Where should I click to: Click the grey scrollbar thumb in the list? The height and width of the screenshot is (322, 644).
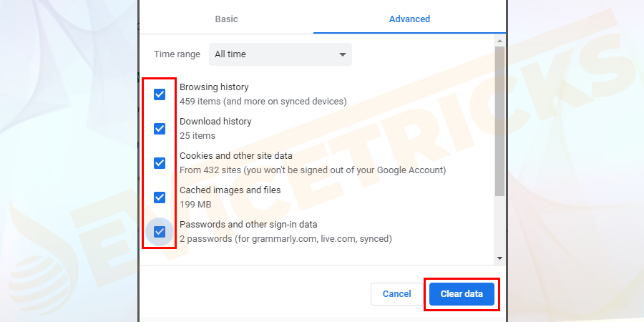pyautogui.click(x=500, y=121)
